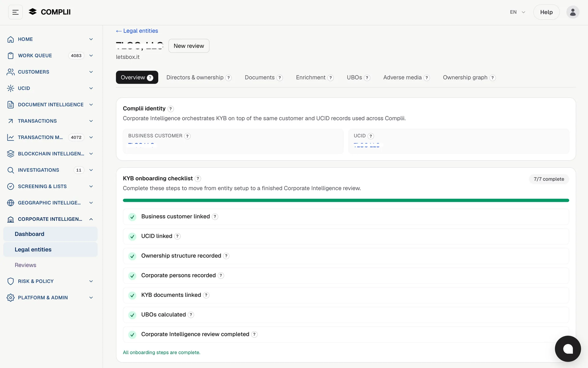Expand the Document Intelligence chevron
588x368 pixels.
click(91, 105)
